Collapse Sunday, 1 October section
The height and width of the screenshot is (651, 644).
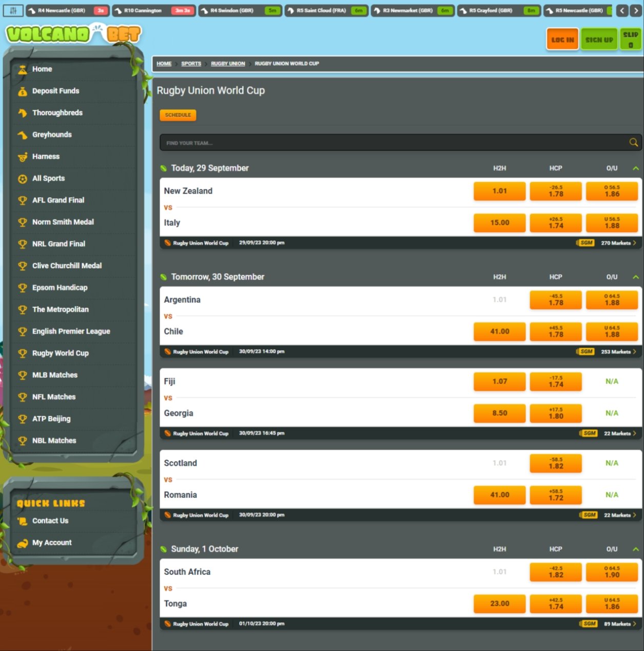tap(636, 549)
